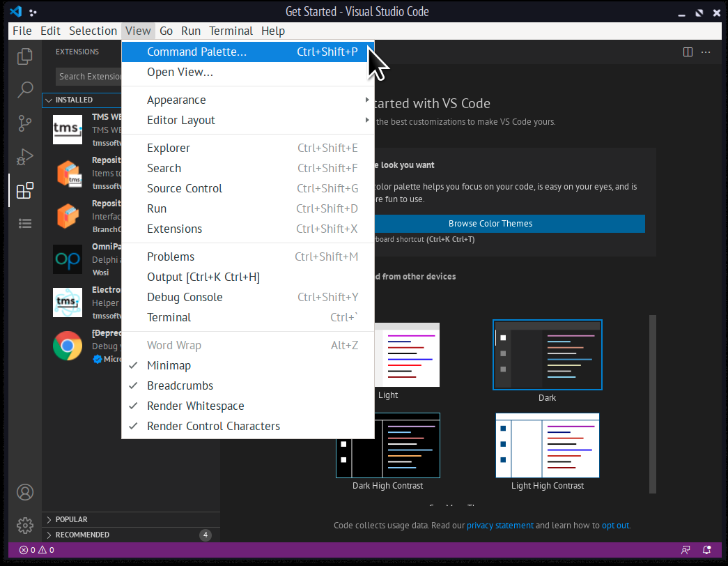
Task: Select the Debugger for Chrome extension icon
Action: click(68, 345)
